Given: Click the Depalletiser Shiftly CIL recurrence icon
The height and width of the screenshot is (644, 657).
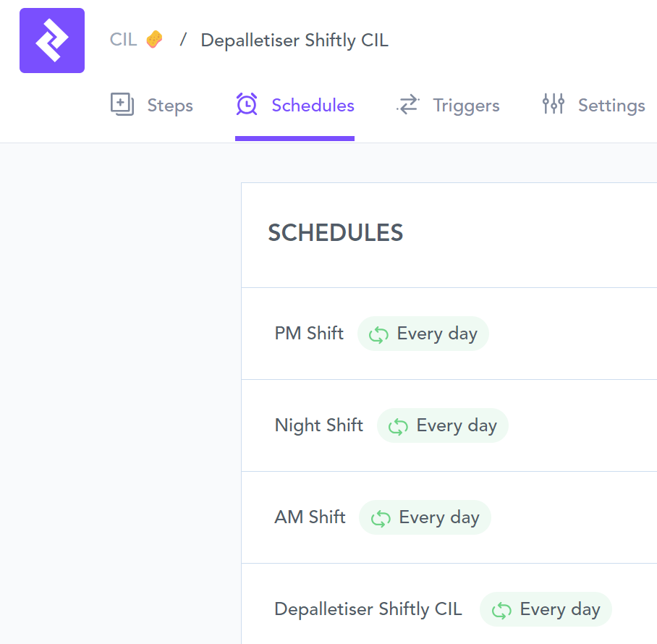Looking at the screenshot, I should point(501,610).
